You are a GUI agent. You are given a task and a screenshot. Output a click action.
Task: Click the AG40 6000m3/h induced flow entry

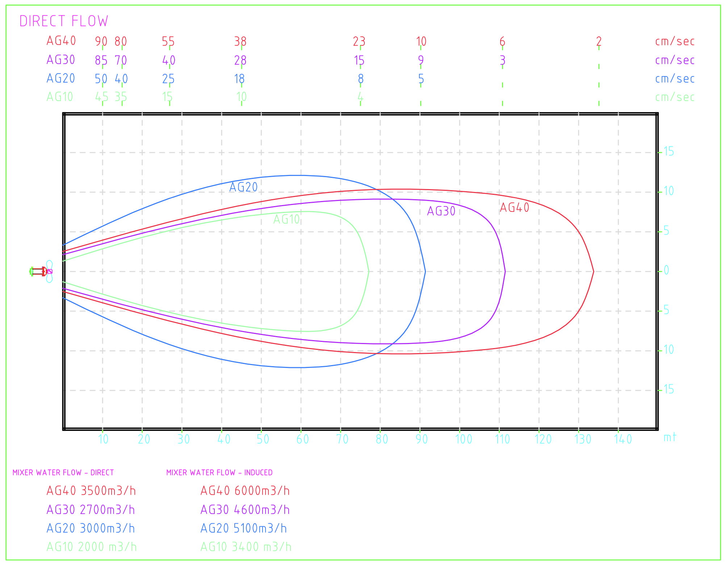pyautogui.click(x=245, y=491)
